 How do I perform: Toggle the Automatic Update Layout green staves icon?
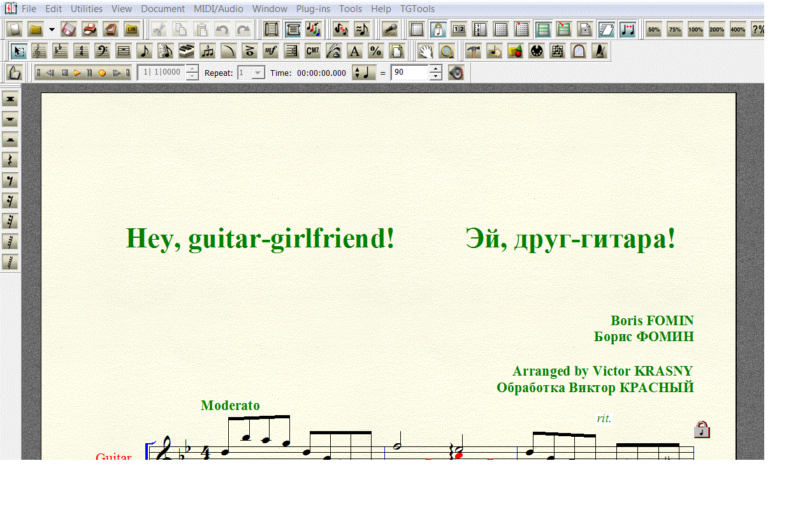click(543, 29)
